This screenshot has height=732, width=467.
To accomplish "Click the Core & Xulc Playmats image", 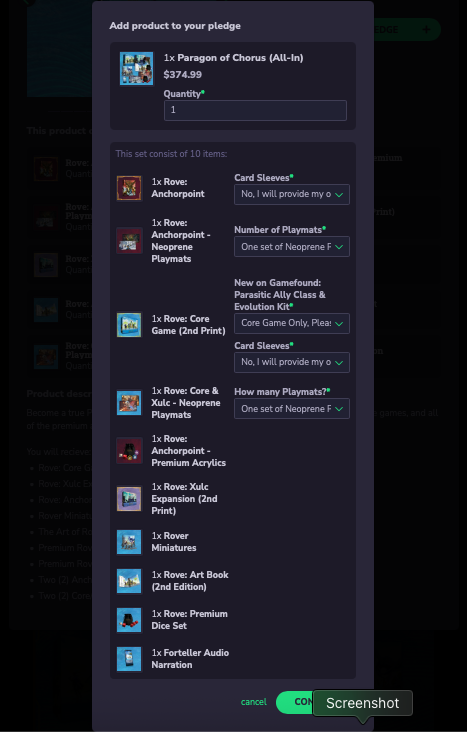I will tap(129, 403).
